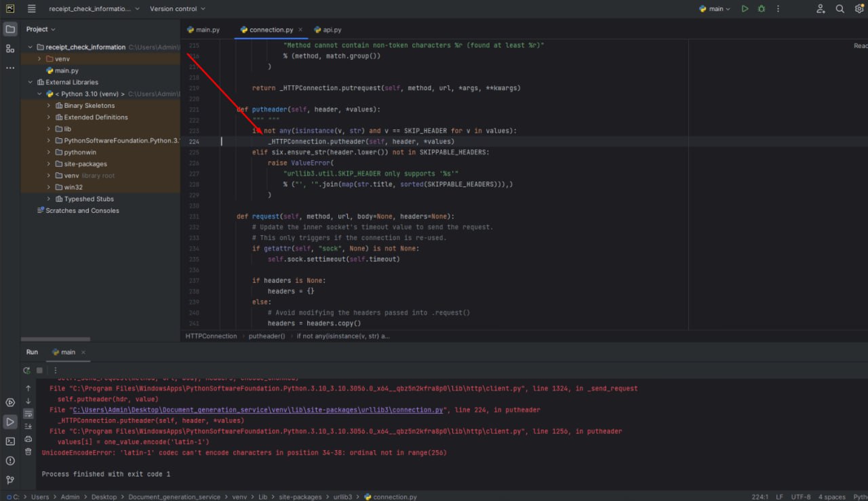Viewport: 868px width, 501px height.
Task: Toggle Project tool window folder icon
Action: coord(10,29)
